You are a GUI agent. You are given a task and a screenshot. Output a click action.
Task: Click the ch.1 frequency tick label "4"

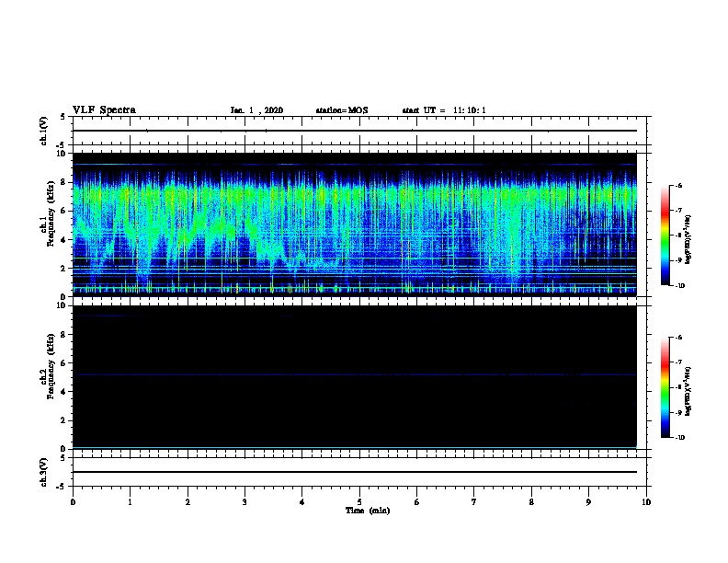click(64, 240)
